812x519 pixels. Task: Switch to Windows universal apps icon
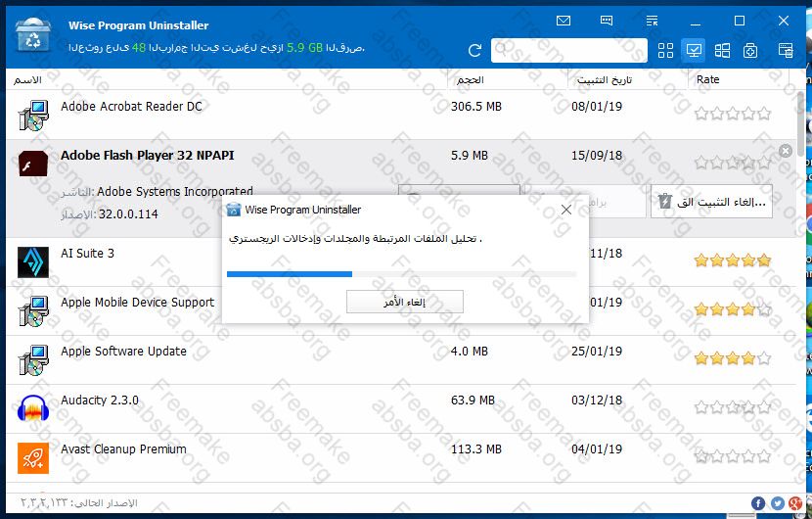coord(722,50)
